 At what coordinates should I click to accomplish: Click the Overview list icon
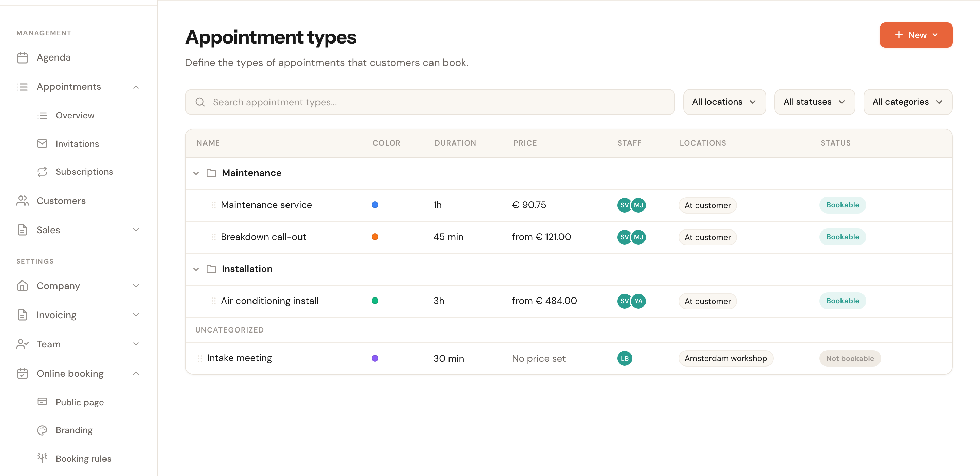(42, 115)
